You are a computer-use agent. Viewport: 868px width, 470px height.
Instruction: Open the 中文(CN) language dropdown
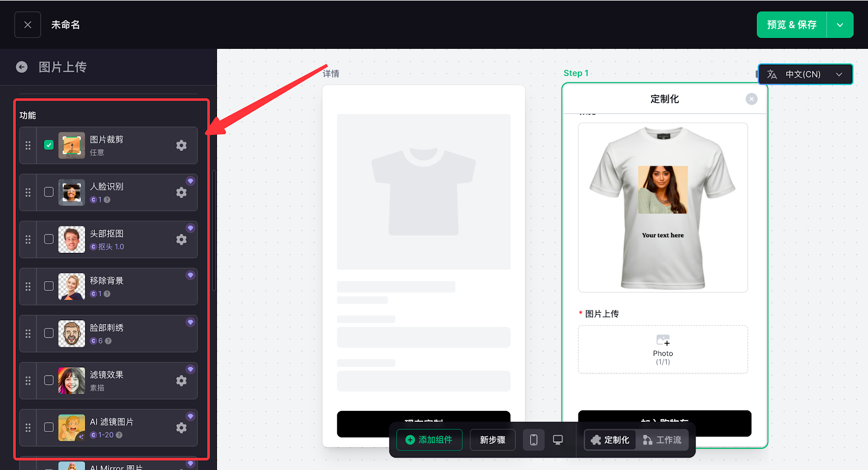pyautogui.click(x=805, y=74)
